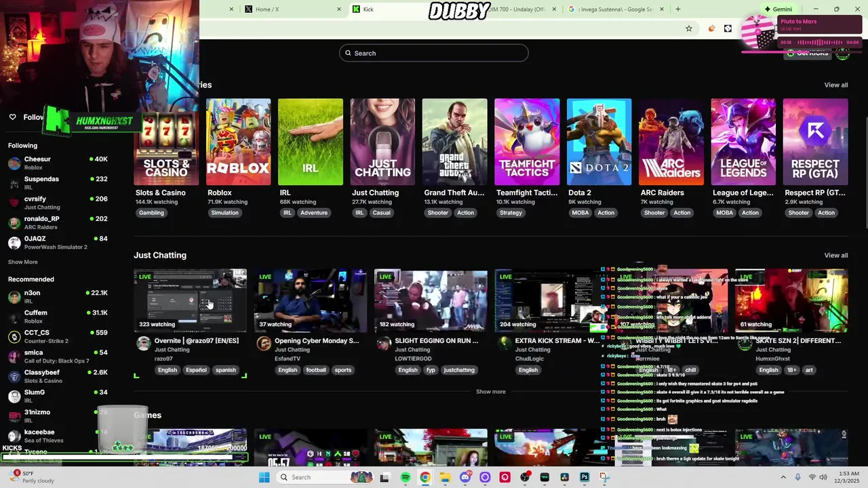
Task: Open the Dota 2 category card
Action: tap(599, 142)
